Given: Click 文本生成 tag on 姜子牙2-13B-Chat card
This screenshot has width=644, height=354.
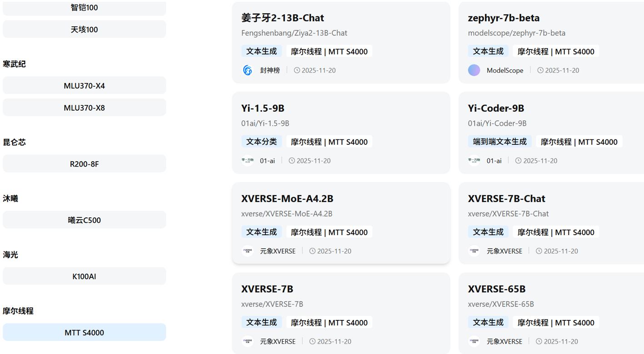Looking at the screenshot, I should [x=261, y=51].
